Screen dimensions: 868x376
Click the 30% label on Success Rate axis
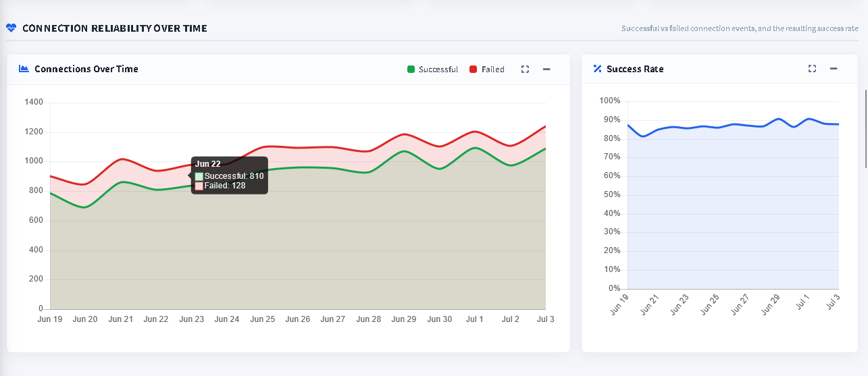pos(612,232)
